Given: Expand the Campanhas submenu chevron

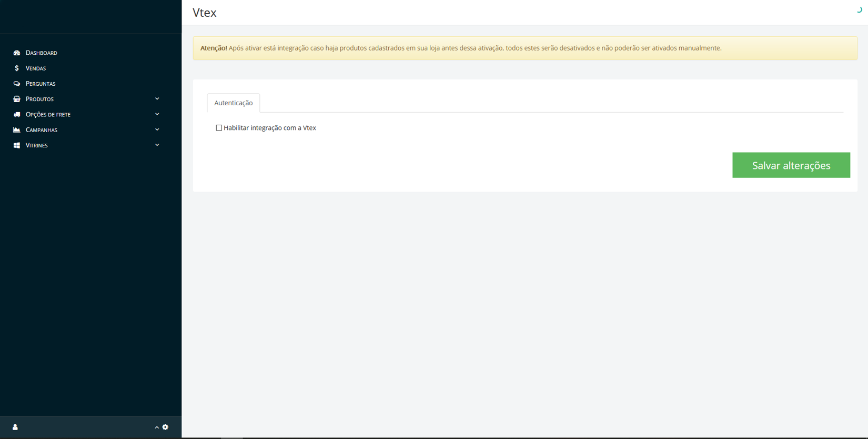Looking at the screenshot, I should point(157,129).
